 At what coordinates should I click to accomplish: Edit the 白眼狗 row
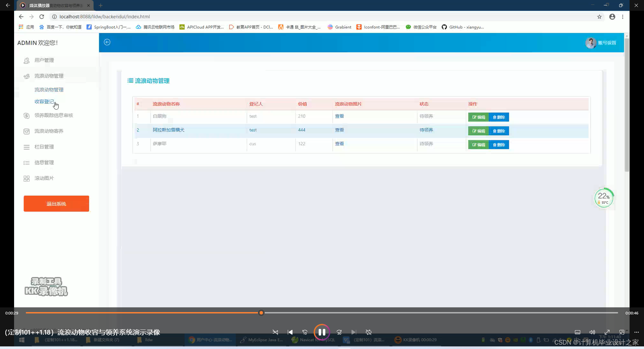tap(479, 117)
